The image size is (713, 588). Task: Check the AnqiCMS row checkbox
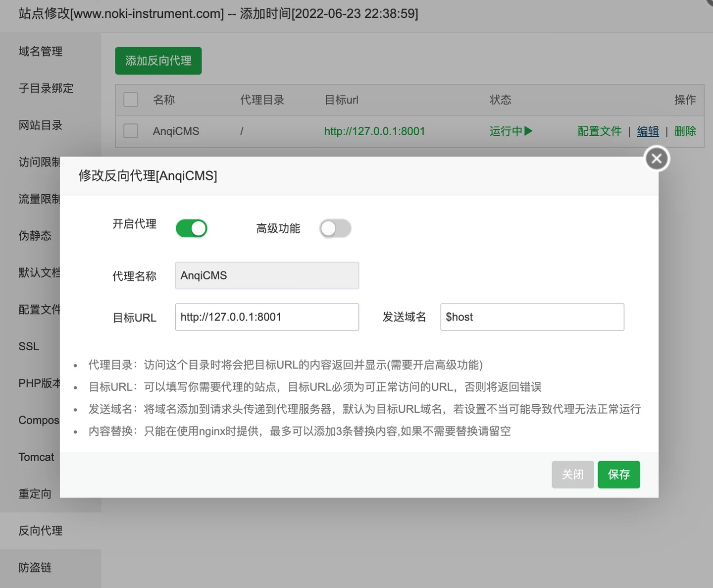(x=131, y=131)
